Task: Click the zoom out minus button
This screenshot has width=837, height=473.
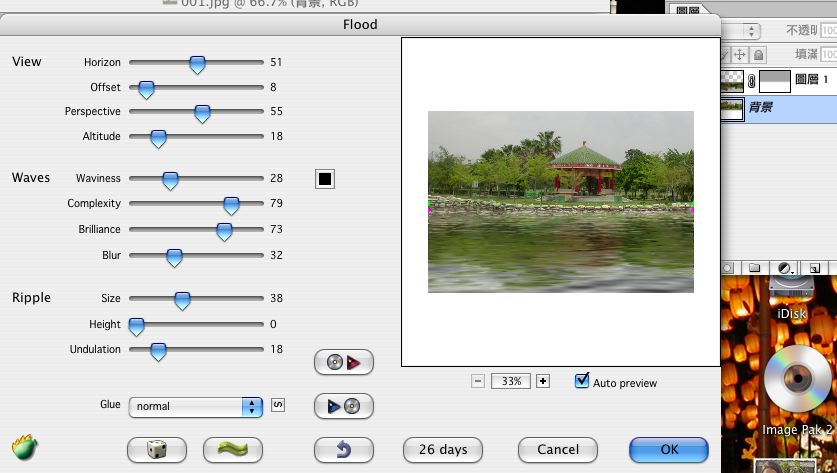Action: coord(478,381)
